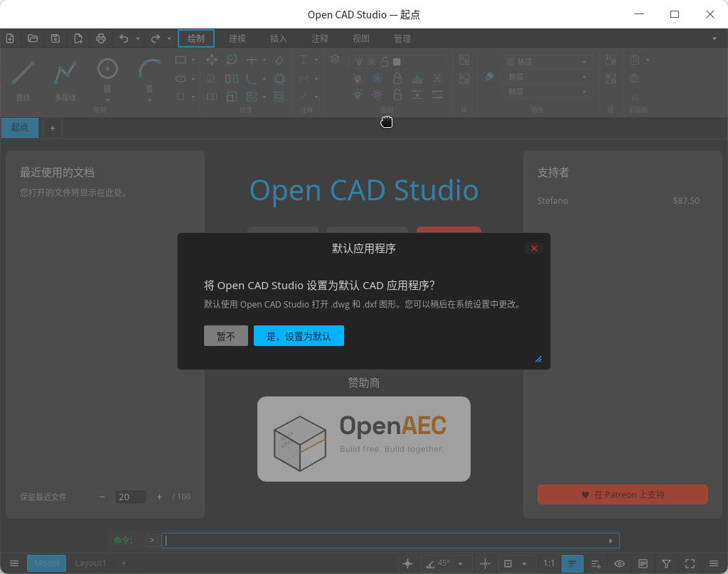Viewport: 728px width, 574px height.
Task: Click the paste clipboard icon
Action: [x=635, y=60]
